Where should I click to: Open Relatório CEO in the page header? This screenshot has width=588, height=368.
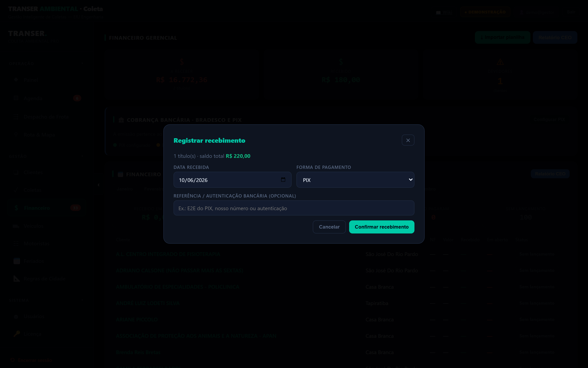pos(555,37)
